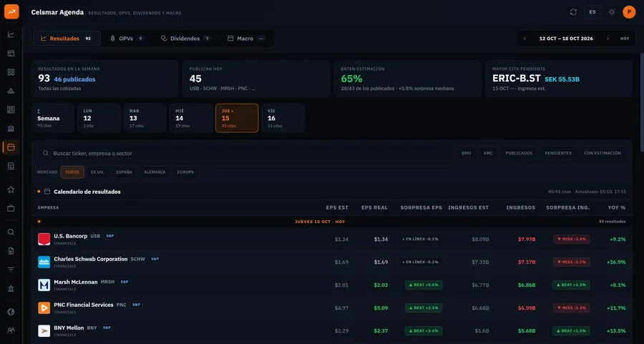Click the refresh icon in top bar
Viewport: 644px width, 344px height.
click(573, 12)
